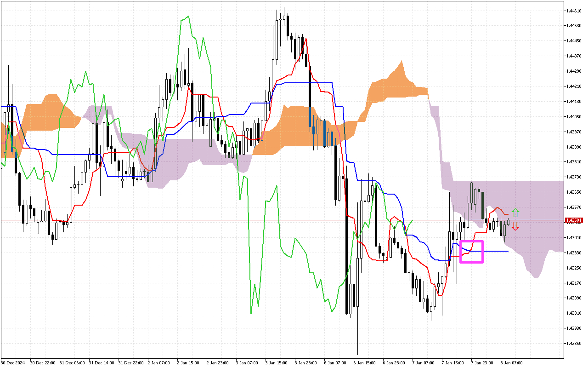The image size is (588, 368).
Task: Pick the 1.43970 price scale value
Action: coord(574,132)
